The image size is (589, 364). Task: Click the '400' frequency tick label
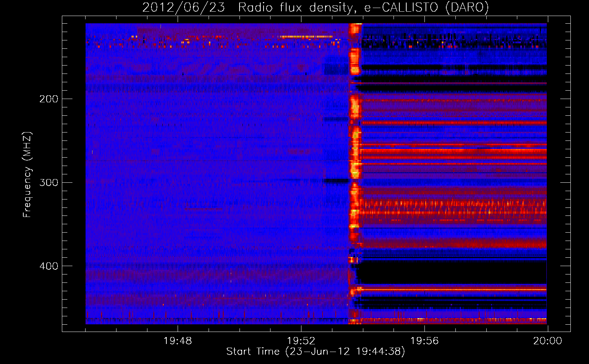coord(49,266)
